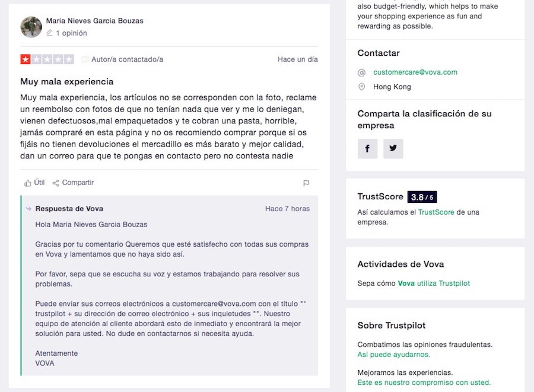This screenshot has height=392, width=534.
Task: Click the Hace un día timestamp
Action: pos(298,59)
